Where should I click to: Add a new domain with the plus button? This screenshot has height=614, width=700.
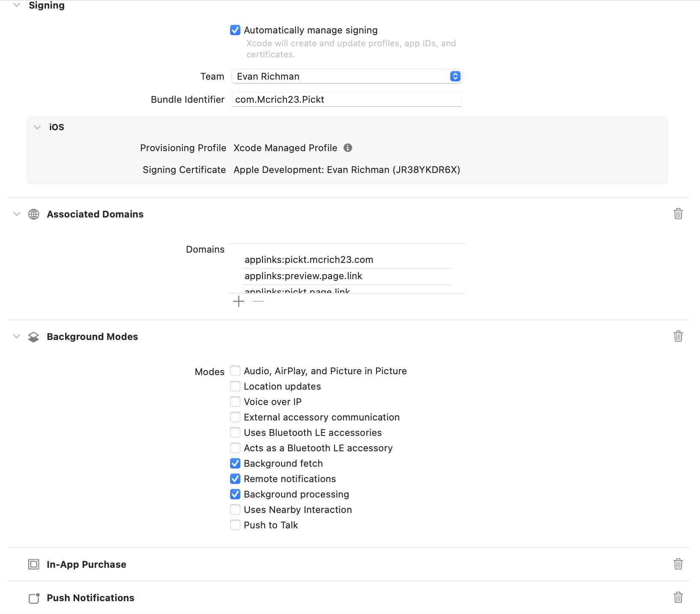click(x=239, y=301)
